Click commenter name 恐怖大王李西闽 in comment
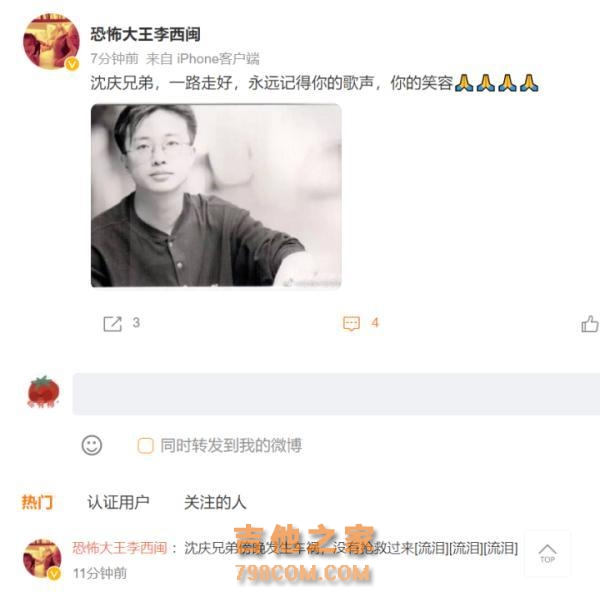Image resolution: width=600 pixels, height=592 pixels. pyautogui.click(x=120, y=548)
